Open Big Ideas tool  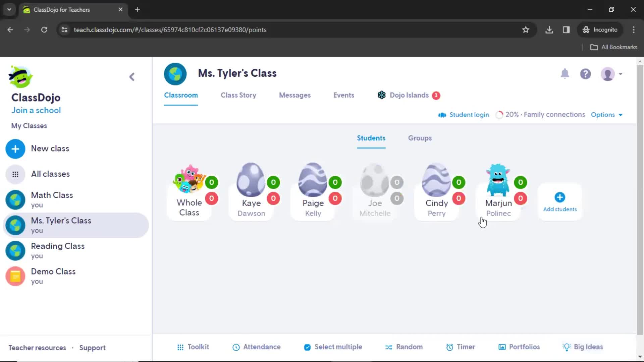583,347
